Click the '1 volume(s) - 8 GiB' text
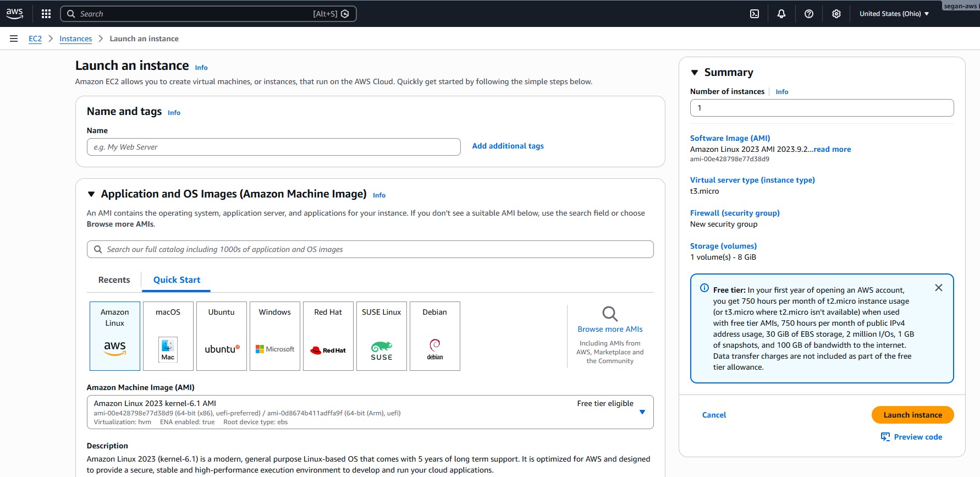980x477 pixels. pos(723,257)
